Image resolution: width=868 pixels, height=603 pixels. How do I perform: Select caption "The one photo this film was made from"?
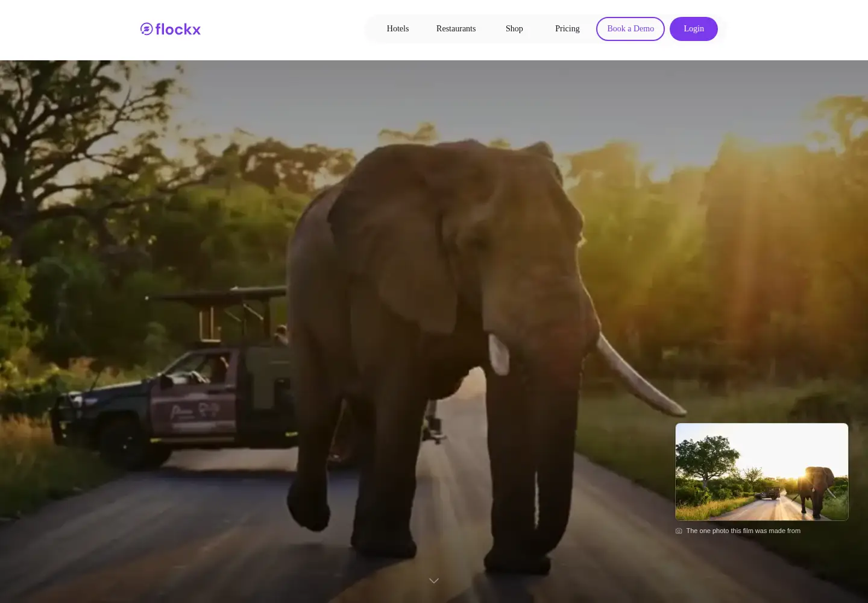click(743, 531)
